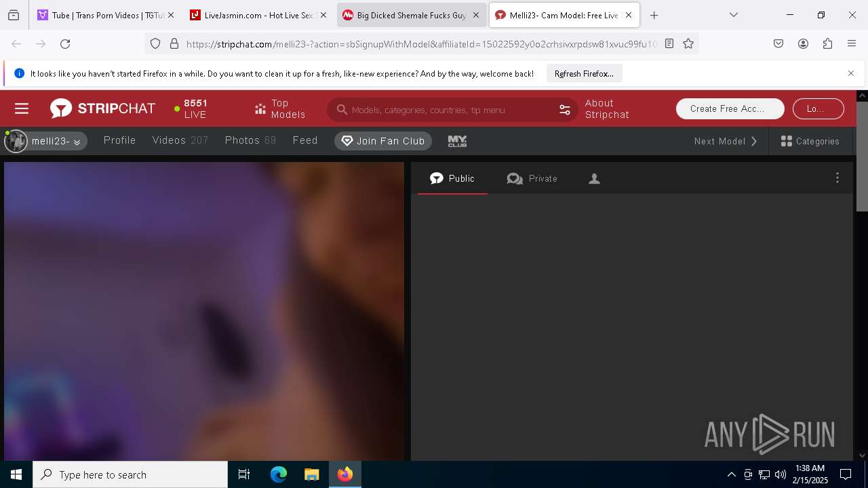
Task: Open Firefox View recent browsing icon
Action: click(x=14, y=15)
